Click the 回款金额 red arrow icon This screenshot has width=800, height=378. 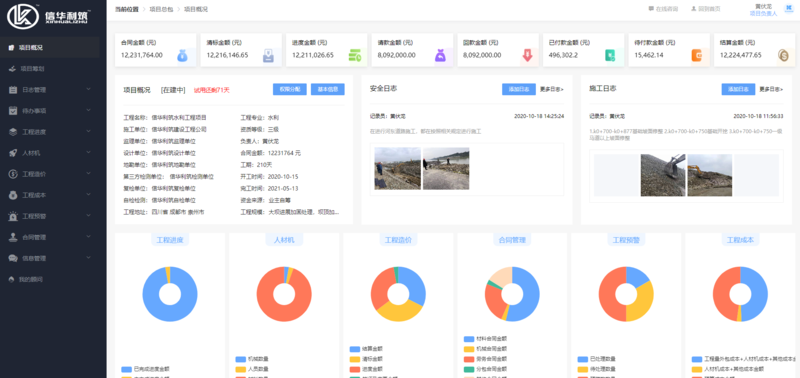pyautogui.click(x=527, y=56)
